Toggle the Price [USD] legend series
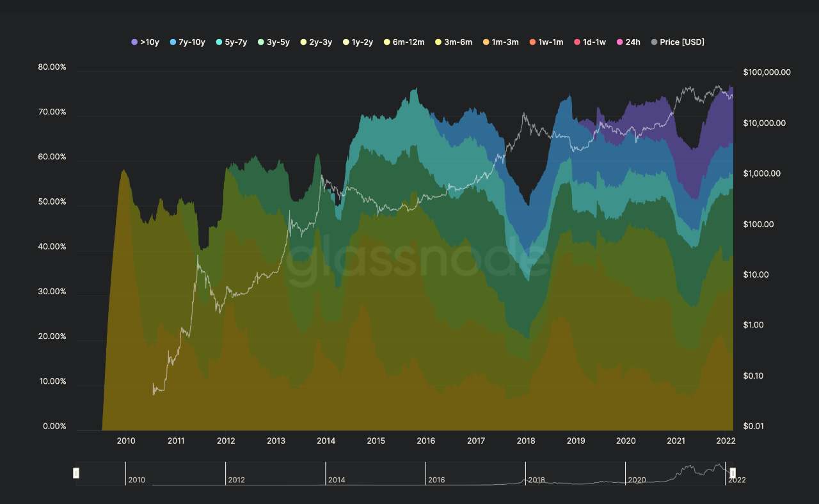 678,42
